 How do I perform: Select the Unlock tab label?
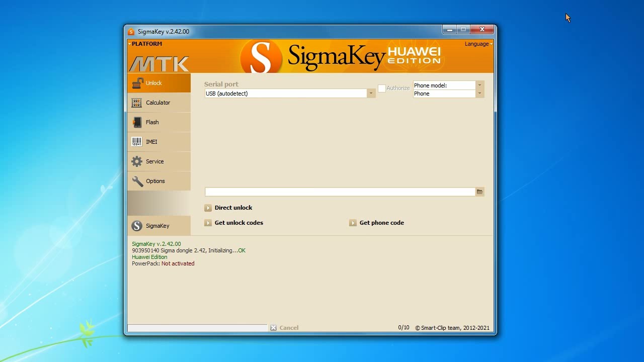point(154,83)
